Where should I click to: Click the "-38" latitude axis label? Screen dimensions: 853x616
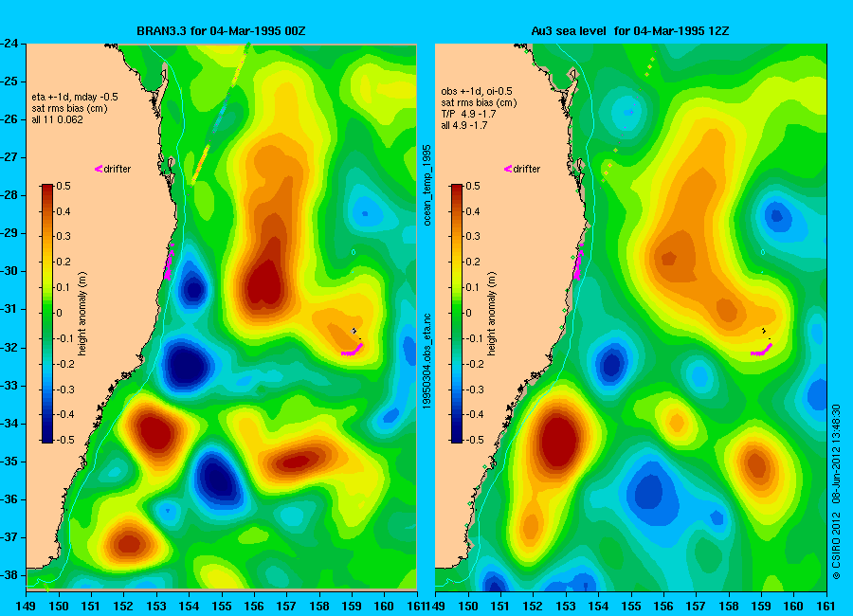[x=9, y=575]
